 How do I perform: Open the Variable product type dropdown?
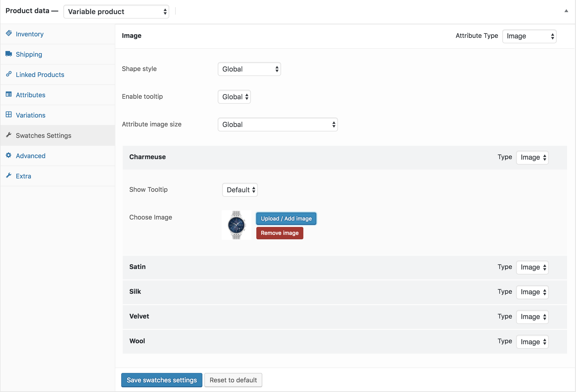[x=116, y=12]
